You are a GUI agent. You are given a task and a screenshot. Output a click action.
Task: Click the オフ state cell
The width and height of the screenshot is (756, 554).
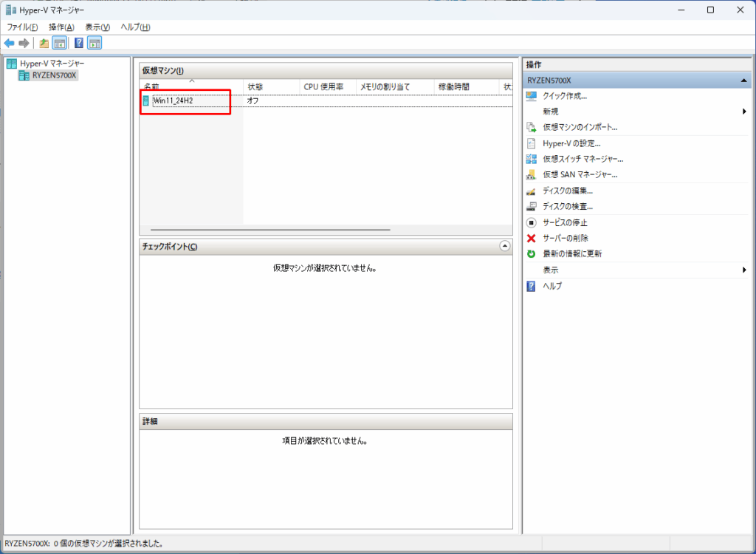[x=252, y=101]
